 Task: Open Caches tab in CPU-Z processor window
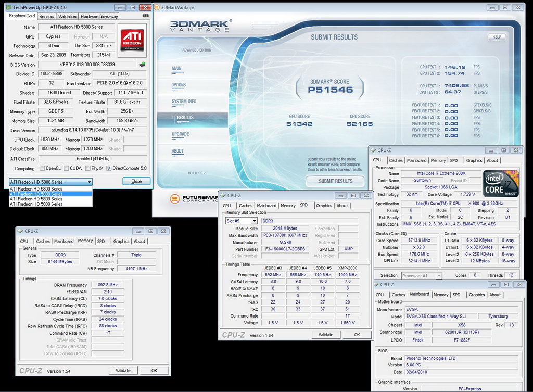coord(396,160)
